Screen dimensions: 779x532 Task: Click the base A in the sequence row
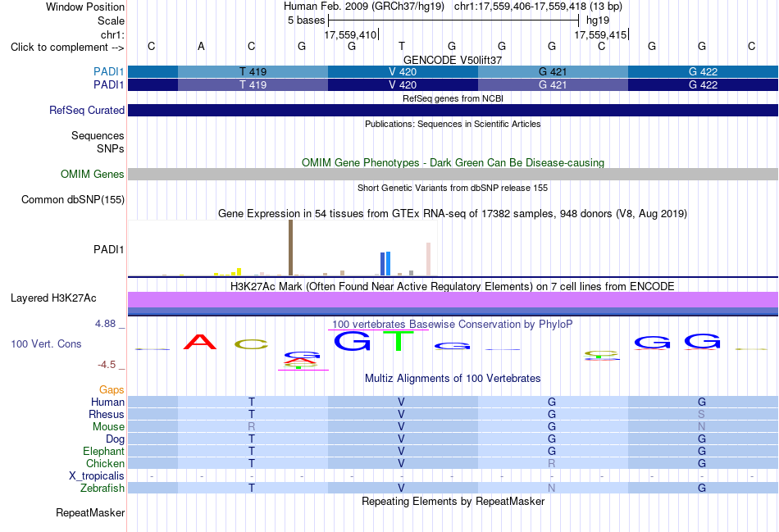point(201,46)
